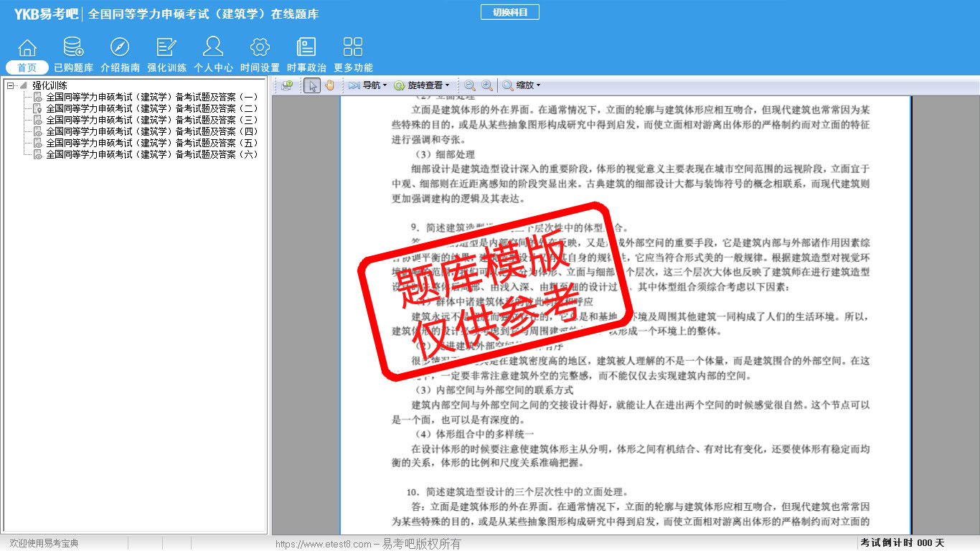Select the 首页 home tab
This screenshot has height=551, width=980.
(x=27, y=67)
